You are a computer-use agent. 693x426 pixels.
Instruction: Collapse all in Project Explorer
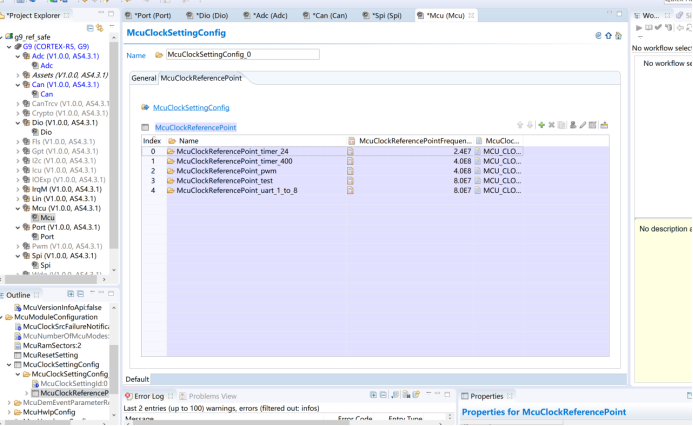pyautogui.click(x=90, y=28)
